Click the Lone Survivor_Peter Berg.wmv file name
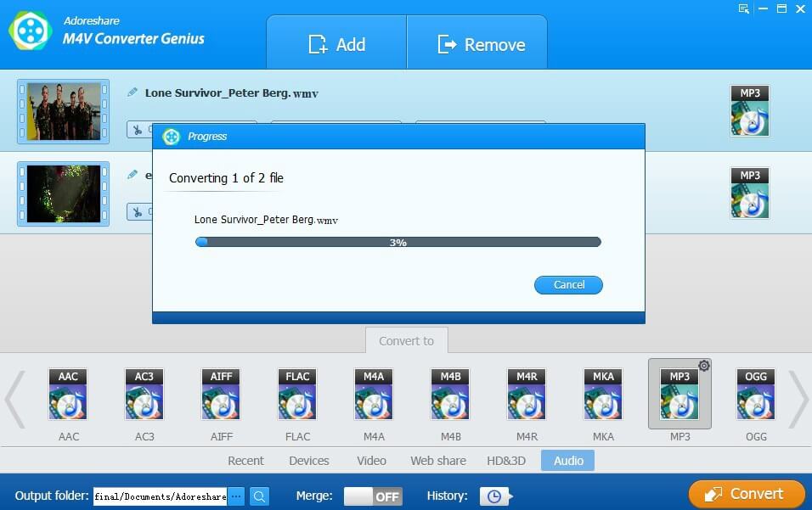The width and height of the screenshot is (812, 510). tap(232, 93)
